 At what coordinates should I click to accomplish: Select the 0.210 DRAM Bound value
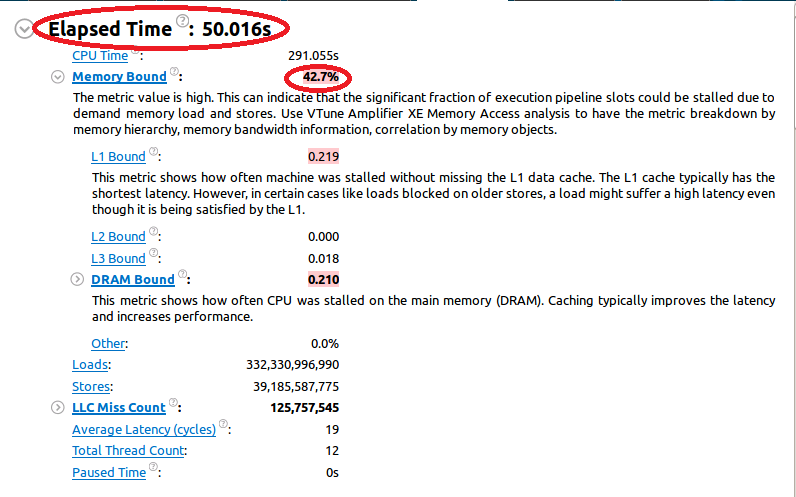pos(323,279)
